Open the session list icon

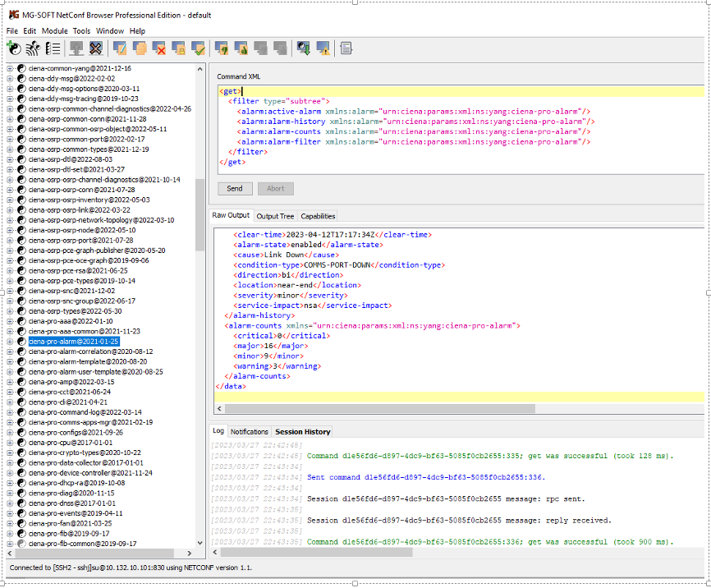coord(53,48)
